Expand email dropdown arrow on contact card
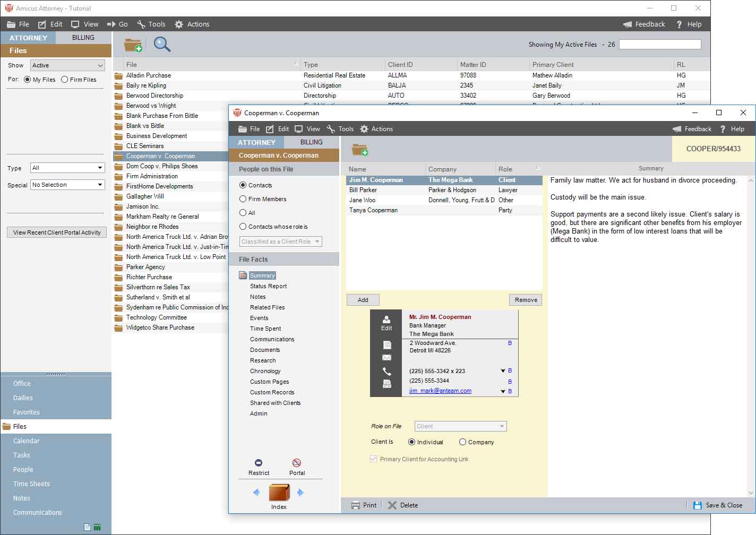Viewport: 756px width, 535px height. 503,391
